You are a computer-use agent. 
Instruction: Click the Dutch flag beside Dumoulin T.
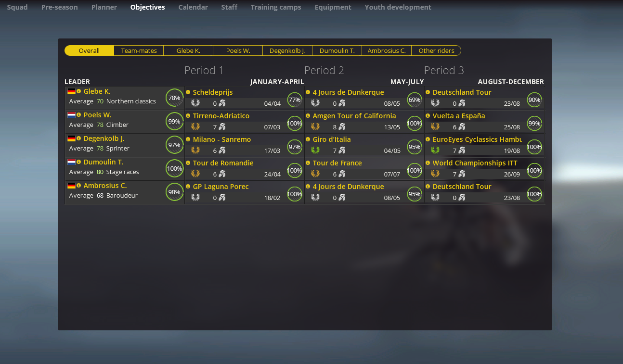point(71,162)
